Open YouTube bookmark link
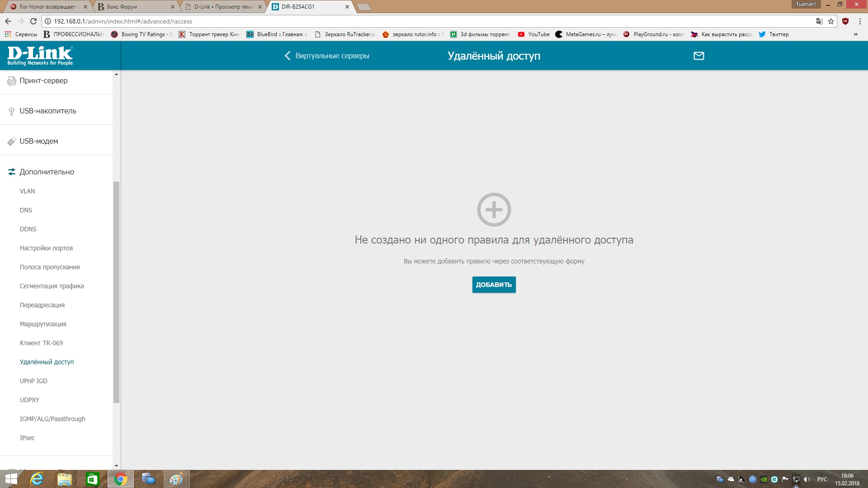Screen dimensions: 868x488 (x=534, y=34)
